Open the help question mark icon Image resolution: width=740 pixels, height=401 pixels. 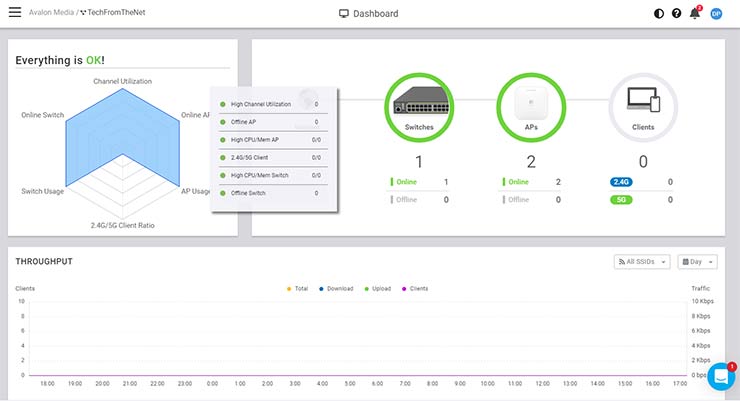pos(676,14)
